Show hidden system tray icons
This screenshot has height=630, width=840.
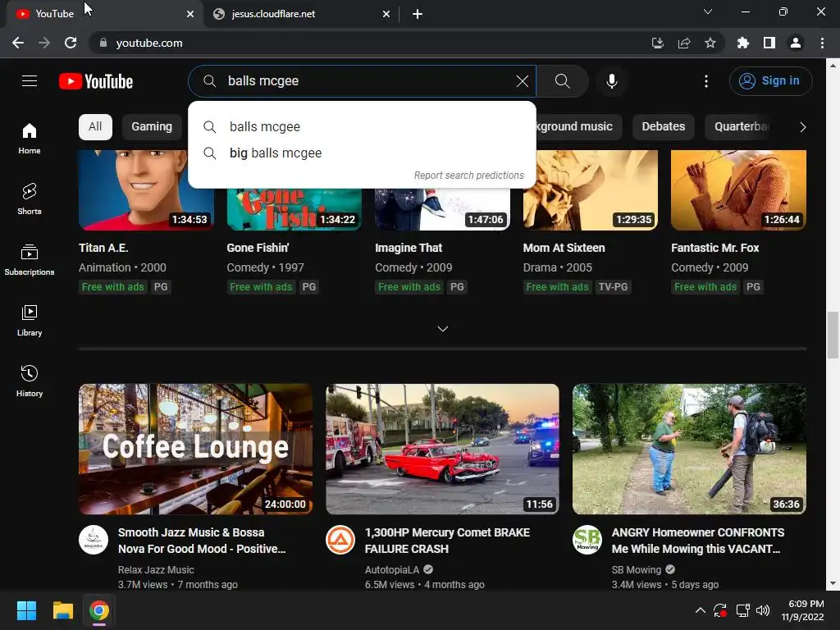coord(700,610)
